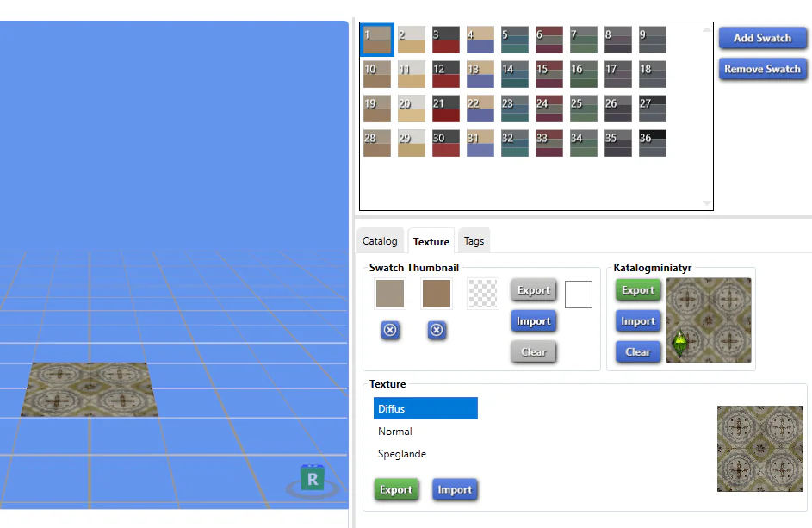Select swatch number 34
This screenshot has width=812, height=528.
[584, 143]
